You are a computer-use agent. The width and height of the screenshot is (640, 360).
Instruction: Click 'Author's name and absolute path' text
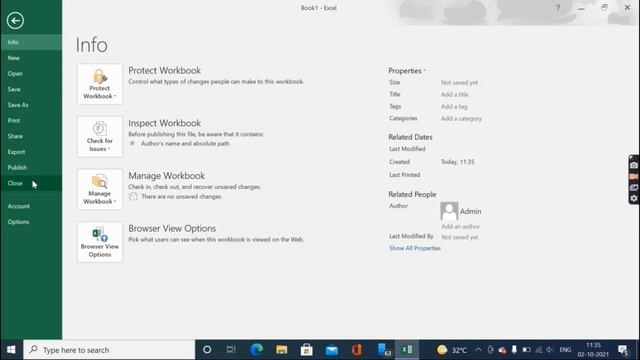(x=185, y=144)
